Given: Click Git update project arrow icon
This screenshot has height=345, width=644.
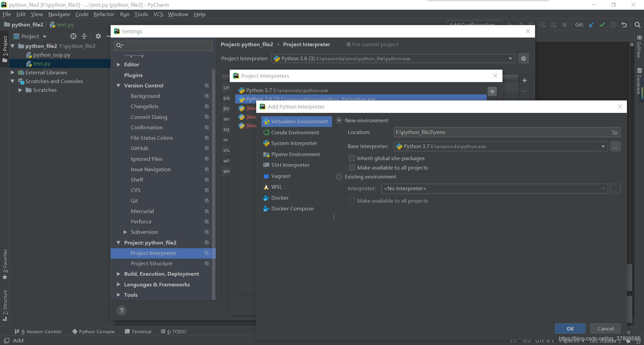Looking at the screenshot, I should coord(591,25).
